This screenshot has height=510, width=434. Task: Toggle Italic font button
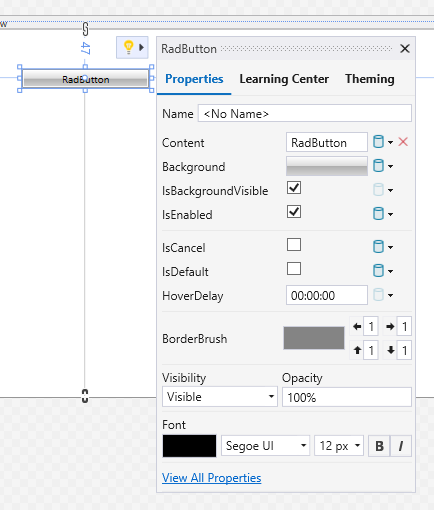pos(401,446)
